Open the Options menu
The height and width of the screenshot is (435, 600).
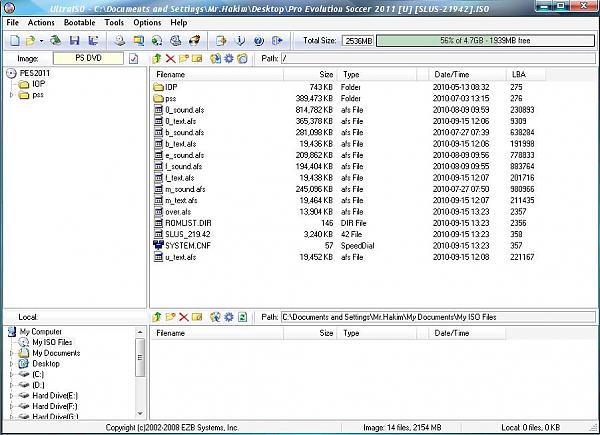147,23
